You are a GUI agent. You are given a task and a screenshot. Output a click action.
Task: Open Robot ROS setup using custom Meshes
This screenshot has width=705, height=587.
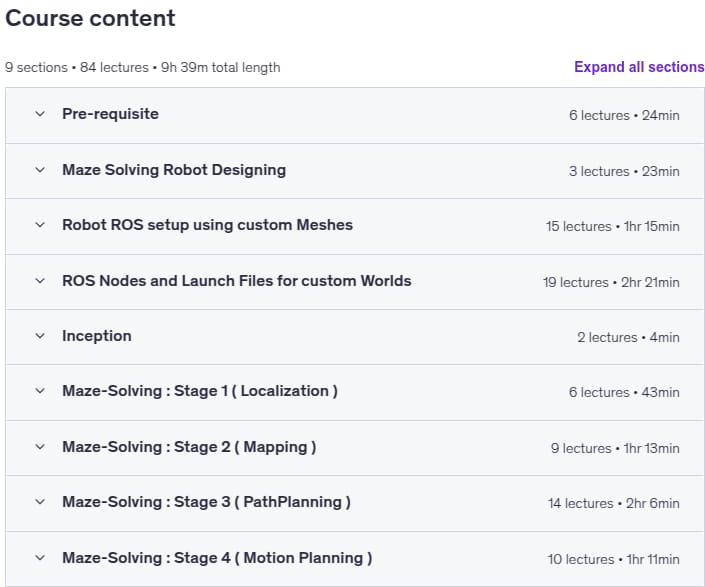(207, 225)
